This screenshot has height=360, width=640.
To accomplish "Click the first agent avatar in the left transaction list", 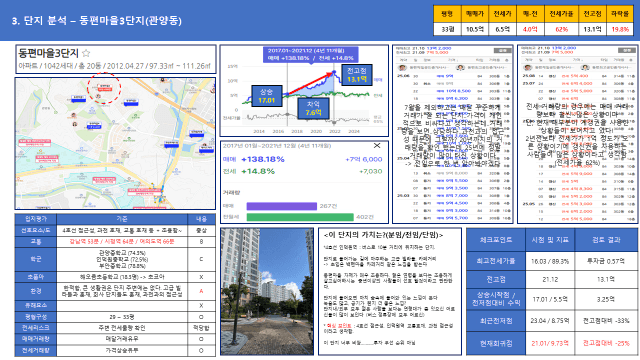I will click(403, 67).
